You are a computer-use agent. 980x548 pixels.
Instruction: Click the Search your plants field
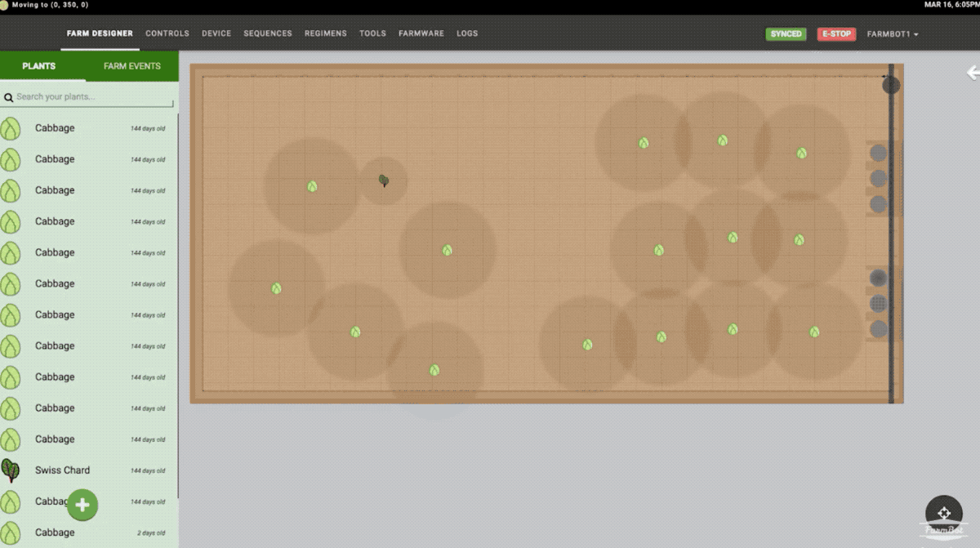(94, 97)
